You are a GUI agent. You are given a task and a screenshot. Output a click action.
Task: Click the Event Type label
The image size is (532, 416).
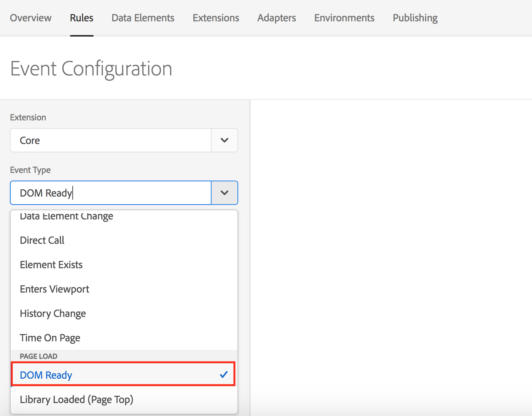(30, 170)
